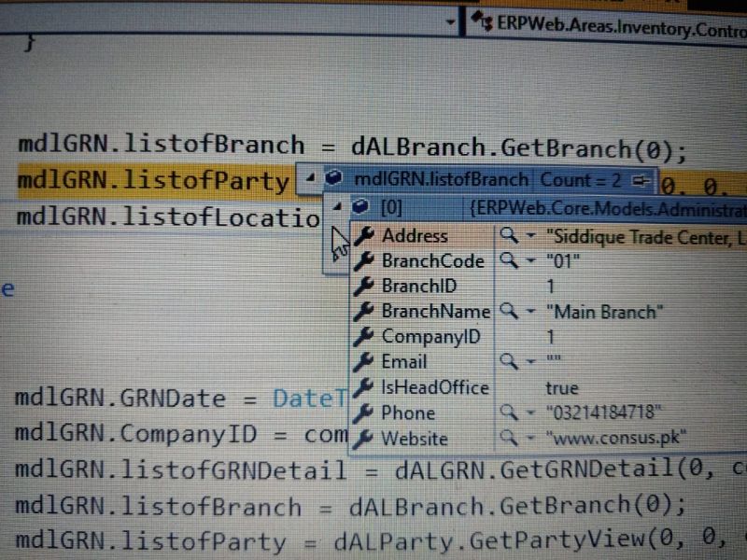Open visualizer dropdown arrow for Website
Screen dimensions: 747x560
point(530,438)
